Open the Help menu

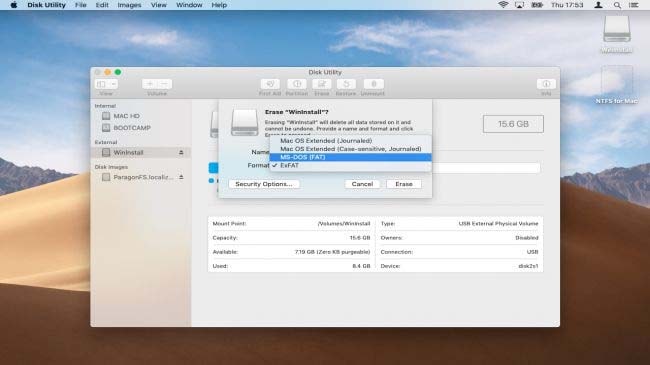point(219,5)
